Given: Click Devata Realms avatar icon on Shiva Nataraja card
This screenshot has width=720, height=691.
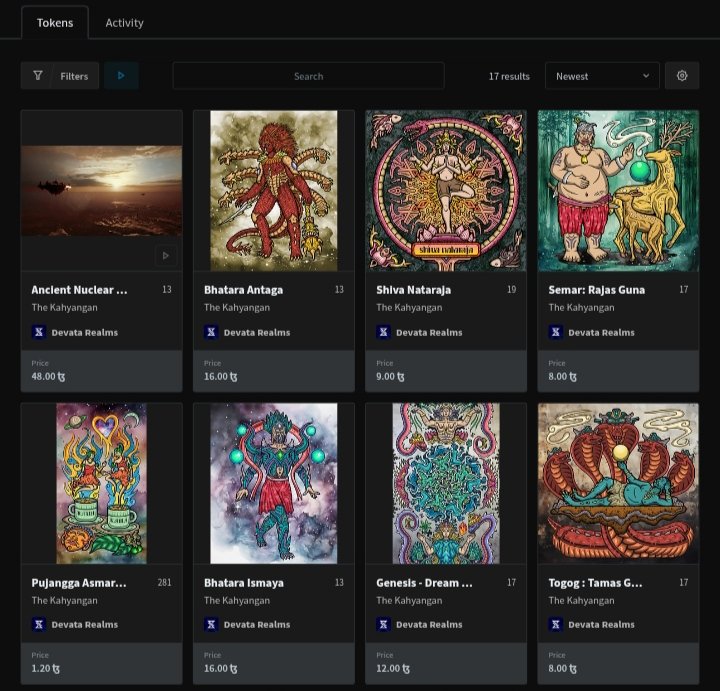Looking at the screenshot, I should pyautogui.click(x=383, y=332).
